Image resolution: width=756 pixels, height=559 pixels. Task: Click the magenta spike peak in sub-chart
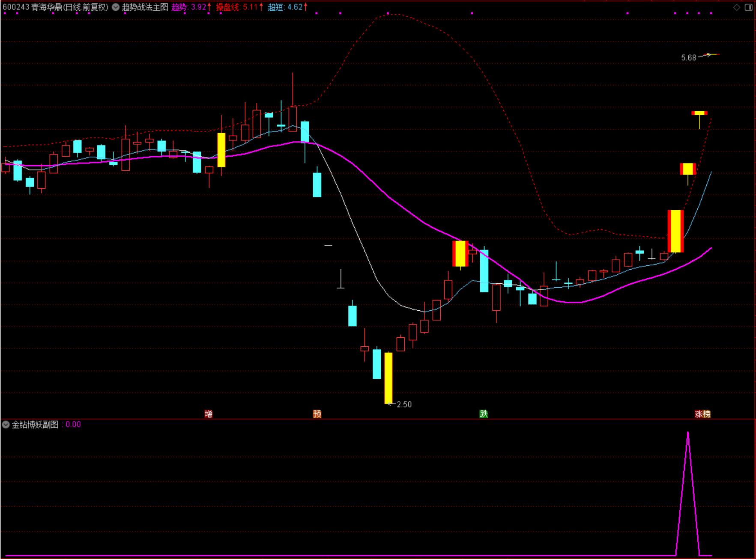click(688, 433)
